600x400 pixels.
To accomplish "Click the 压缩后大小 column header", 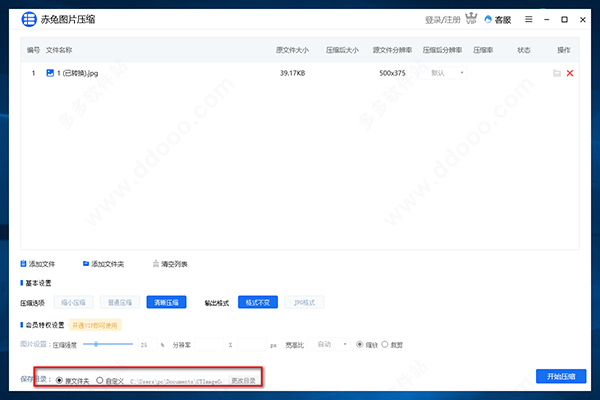I will (x=342, y=50).
